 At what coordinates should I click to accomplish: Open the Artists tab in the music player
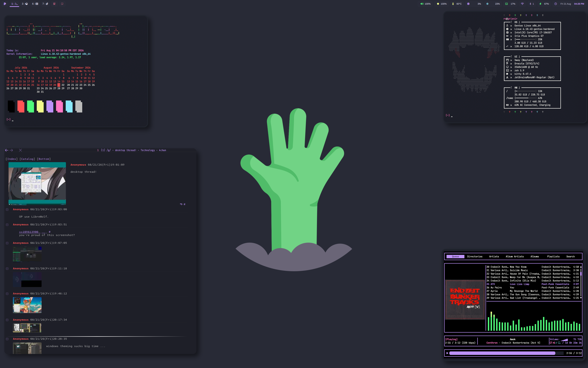494,256
